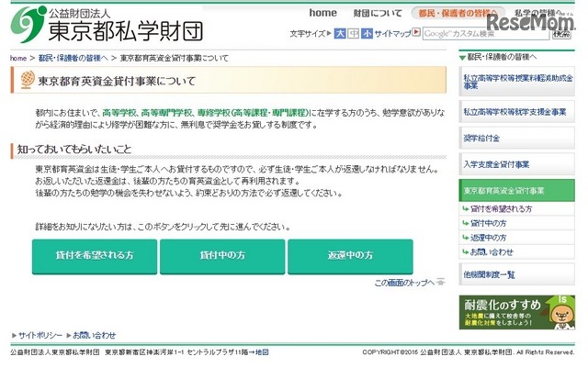Click the 返還中の方 green button
This screenshot has width=588, height=390.
[350, 255]
